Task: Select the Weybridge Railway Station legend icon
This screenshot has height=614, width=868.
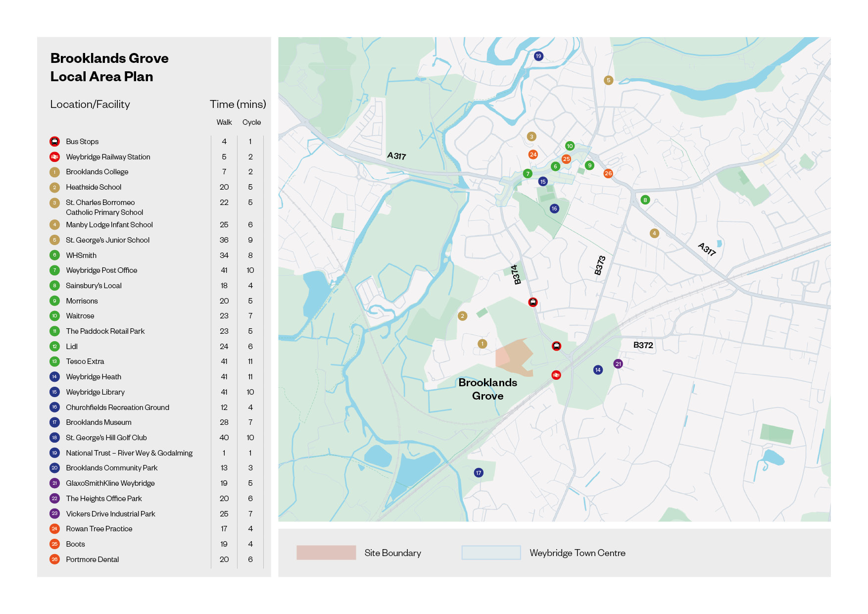Action: point(54,157)
